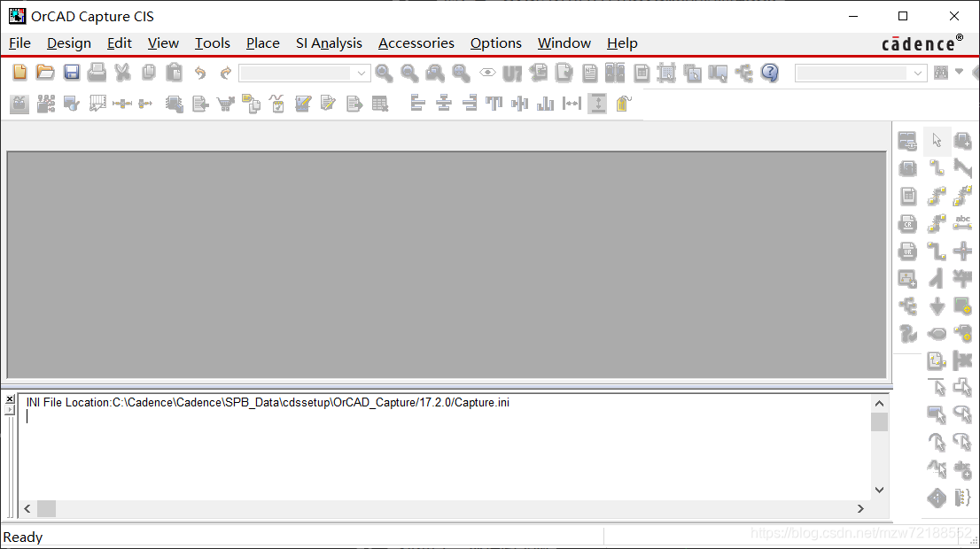
Task: Choose the Select arrow tool
Action: [x=937, y=140]
